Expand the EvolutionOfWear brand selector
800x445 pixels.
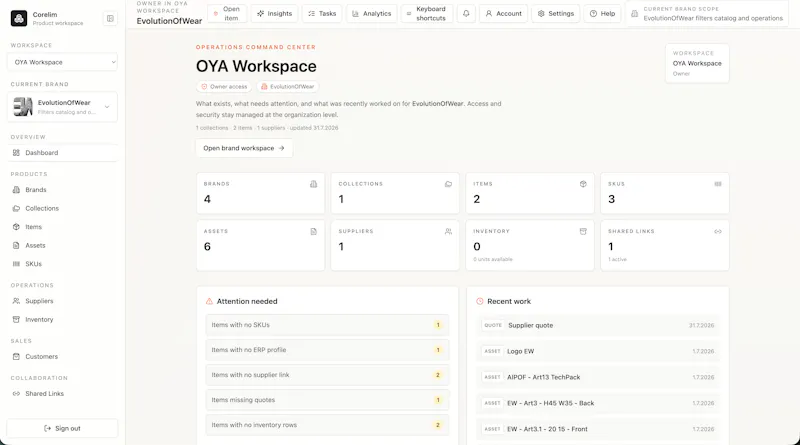point(62,107)
